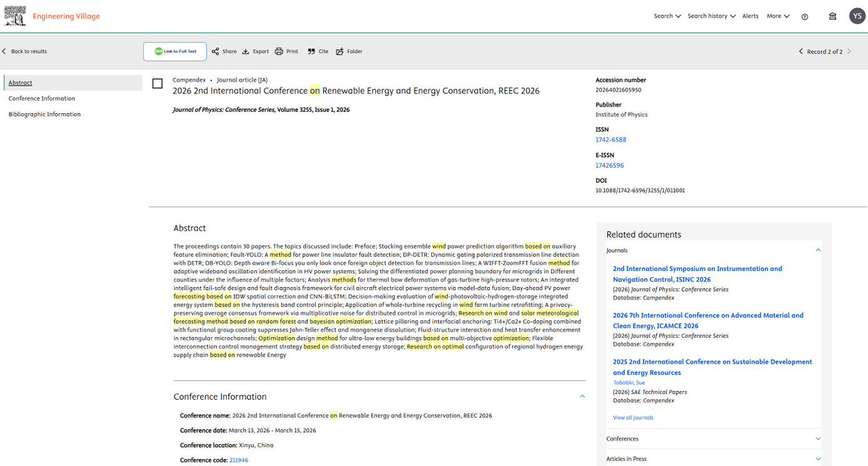The width and height of the screenshot is (868, 466).
Task: Open the YS user profile avatar
Action: click(x=857, y=16)
